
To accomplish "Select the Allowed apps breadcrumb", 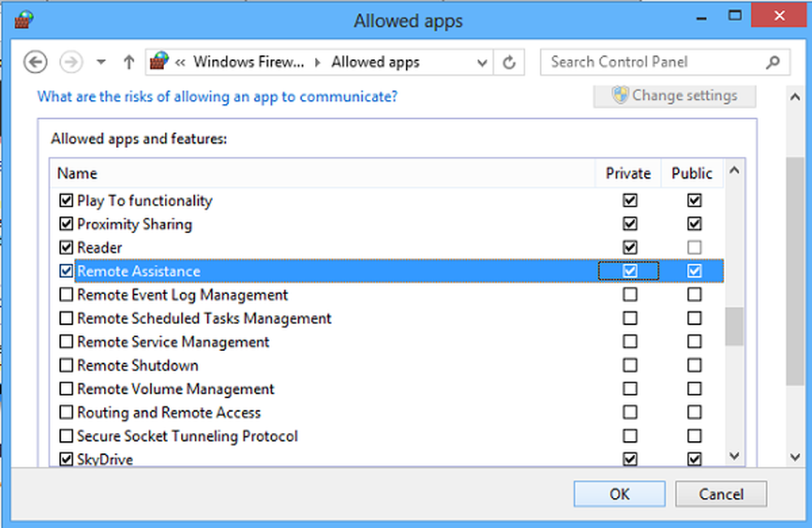I will click(375, 62).
